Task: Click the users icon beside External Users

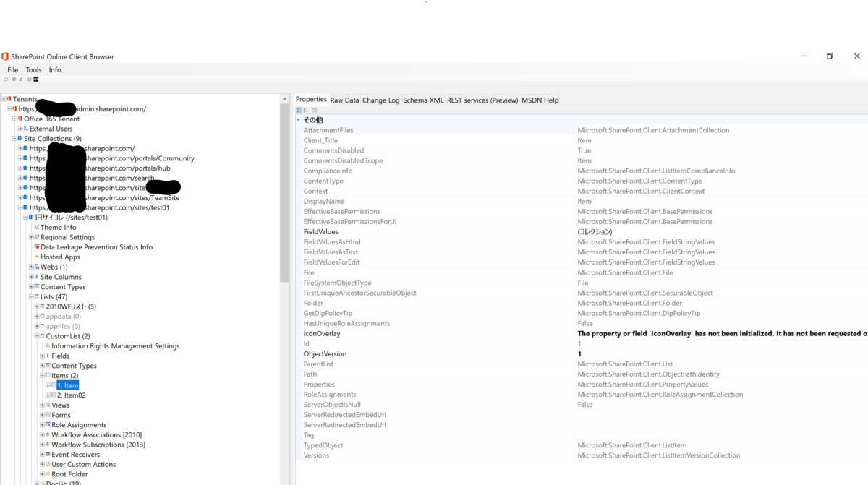Action: click(x=26, y=129)
